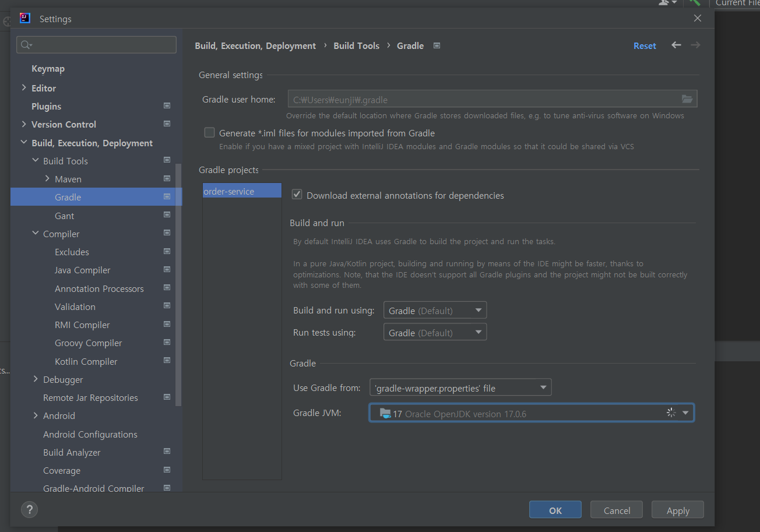
Task: Click the Apply button
Action: pyautogui.click(x=678, y=510)
